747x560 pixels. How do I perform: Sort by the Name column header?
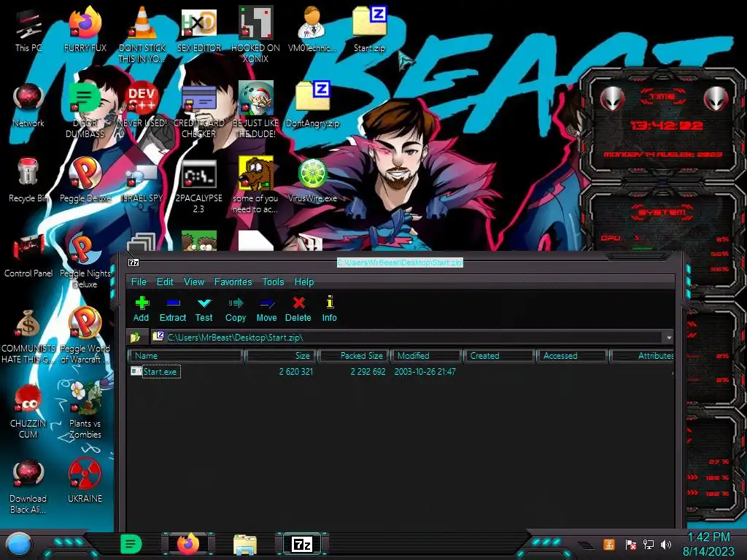pos(186,356)
